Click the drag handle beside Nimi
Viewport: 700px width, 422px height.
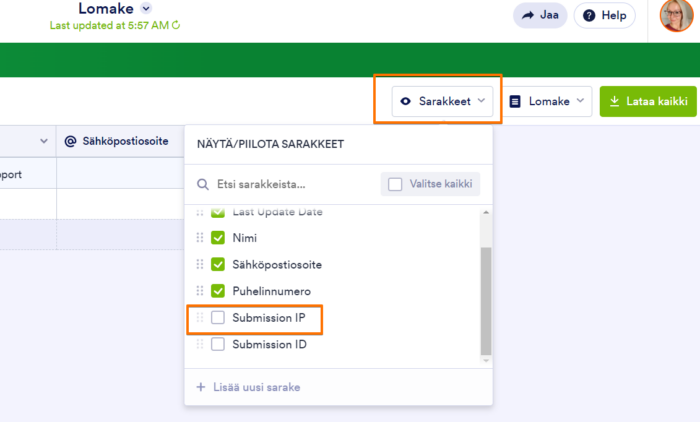tap(200, 238)
